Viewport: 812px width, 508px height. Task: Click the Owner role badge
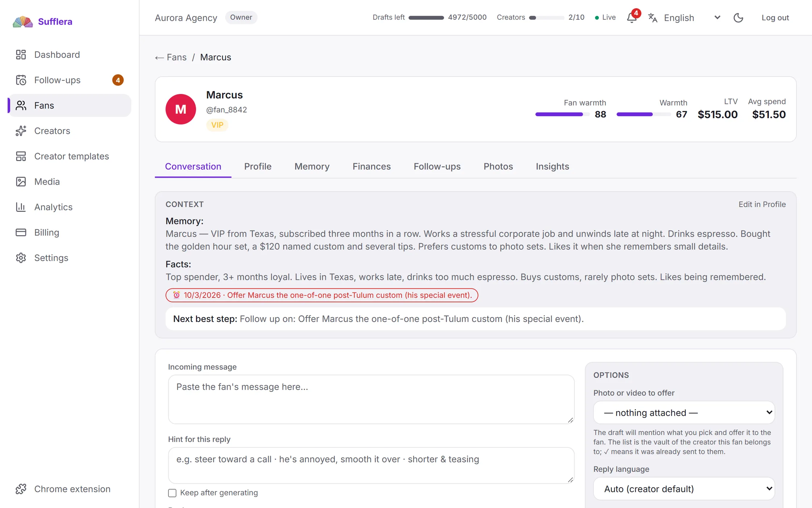pyautogui.click(x=241, y=17)
